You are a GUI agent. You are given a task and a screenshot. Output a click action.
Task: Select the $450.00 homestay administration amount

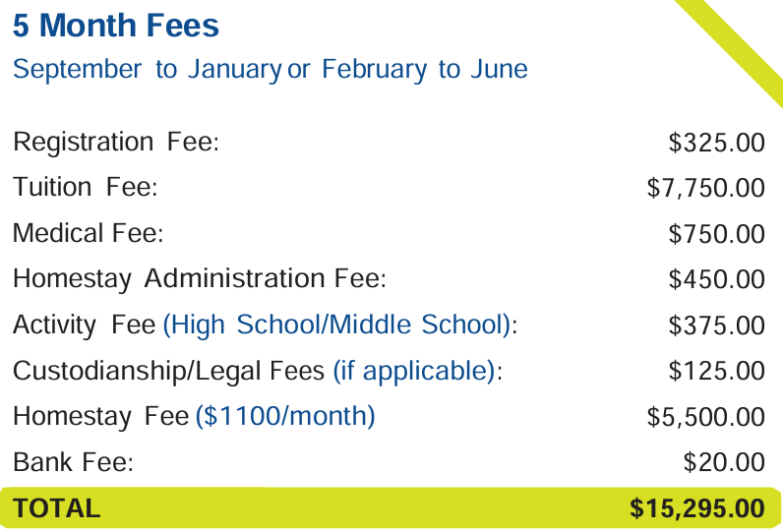tap(716, 279)
